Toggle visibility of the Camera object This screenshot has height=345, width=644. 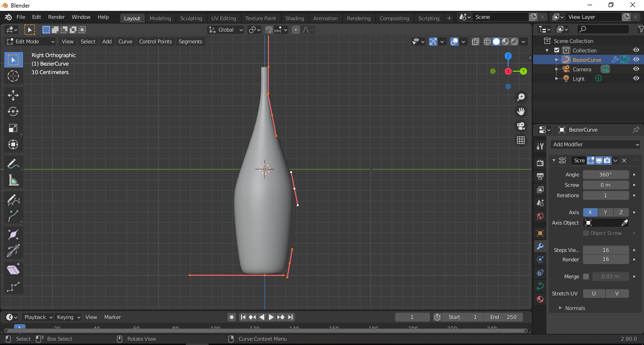click(x=636, y=69)
